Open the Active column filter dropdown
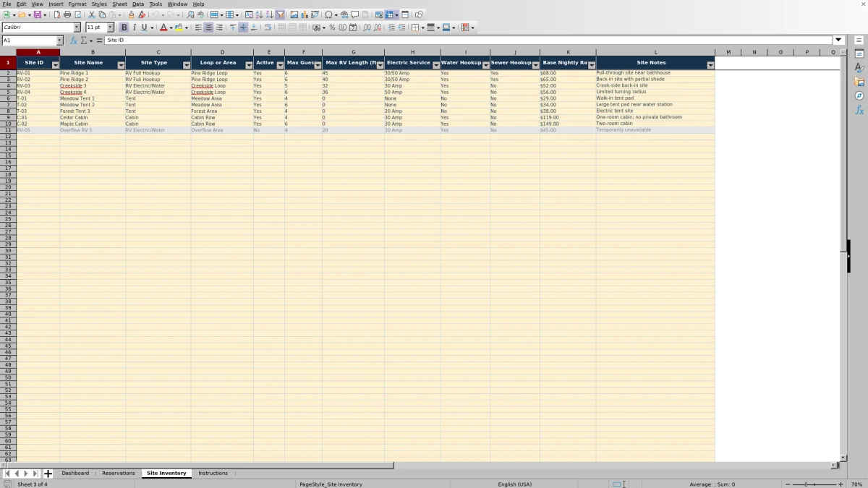 tap(280, 65)
